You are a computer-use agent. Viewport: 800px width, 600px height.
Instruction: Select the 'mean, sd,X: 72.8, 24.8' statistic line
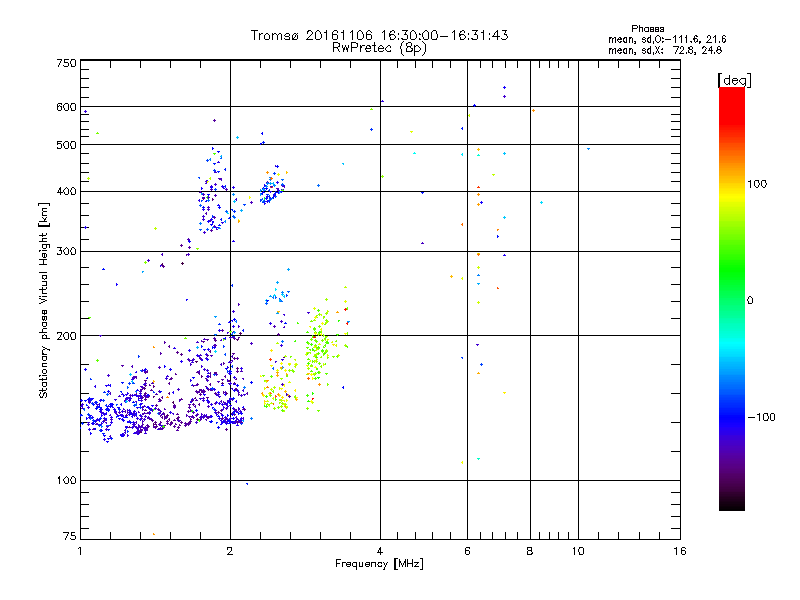point(665,50)
